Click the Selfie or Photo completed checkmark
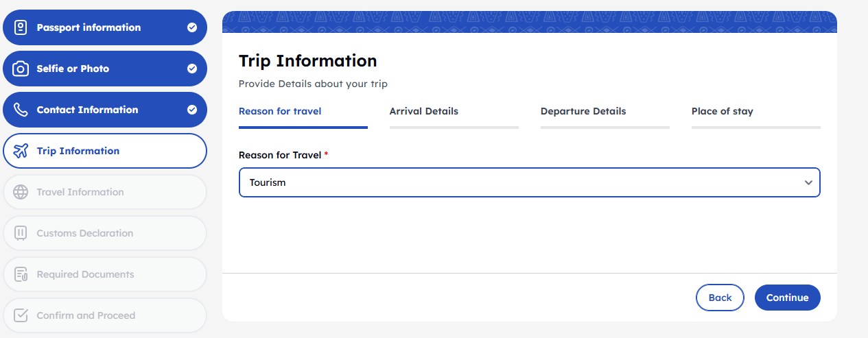 (x=192, y=69)
